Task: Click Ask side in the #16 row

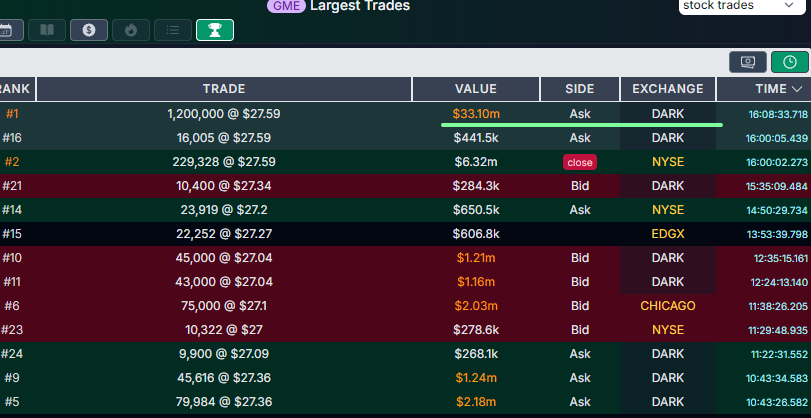Action: tap(580, 138)
